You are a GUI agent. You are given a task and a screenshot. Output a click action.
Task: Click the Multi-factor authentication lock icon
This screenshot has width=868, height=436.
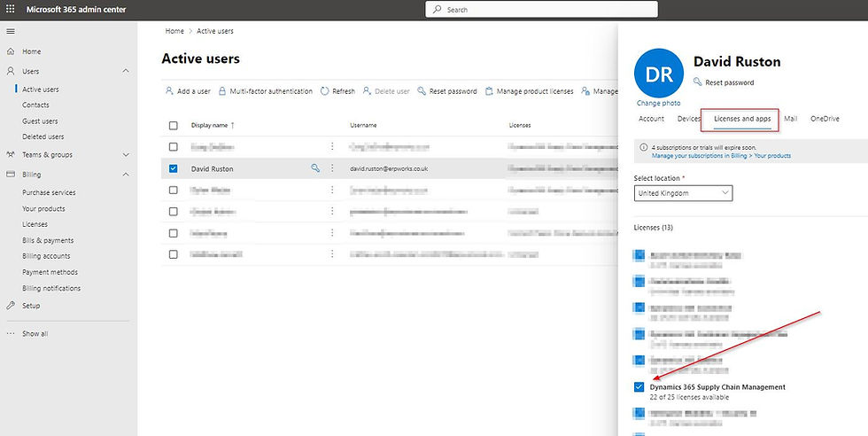pos(222,91)
